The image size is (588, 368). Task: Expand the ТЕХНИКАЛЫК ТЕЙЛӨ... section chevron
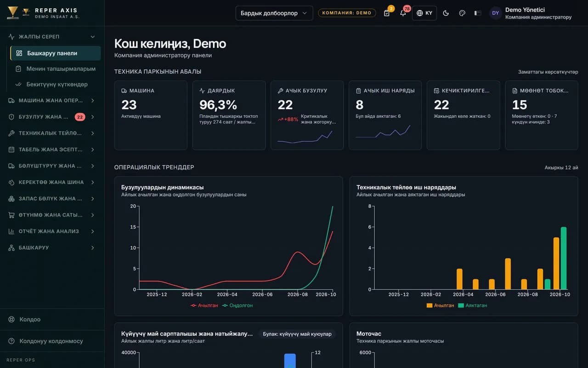[x=93, y=133]
